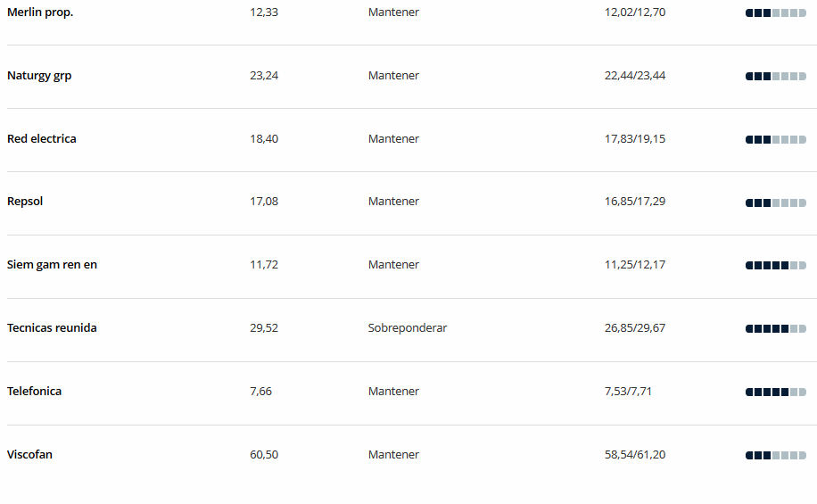Select the Siem gam ren en rating bar
This screenshot has height=504, width=817.
[x=775, y=266]
